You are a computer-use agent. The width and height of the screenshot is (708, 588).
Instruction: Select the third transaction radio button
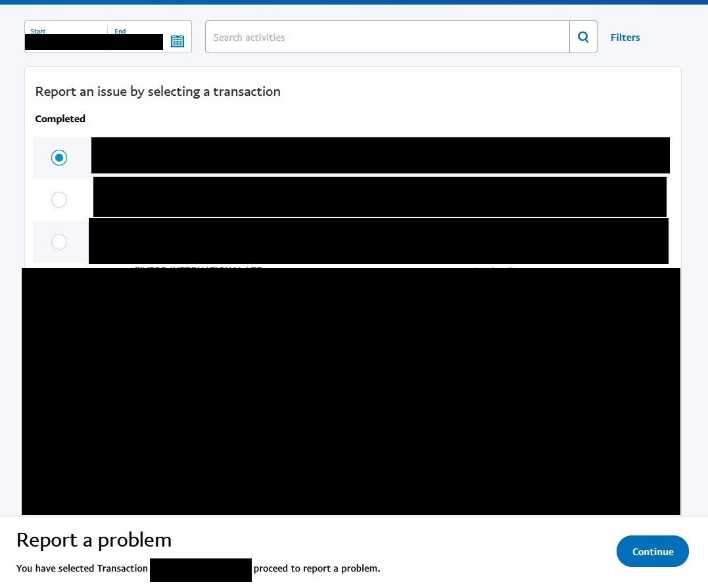click(59, 242)
